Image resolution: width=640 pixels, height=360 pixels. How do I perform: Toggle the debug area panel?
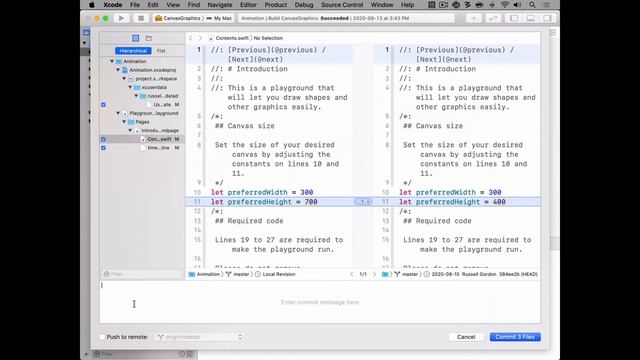(531, 18)
